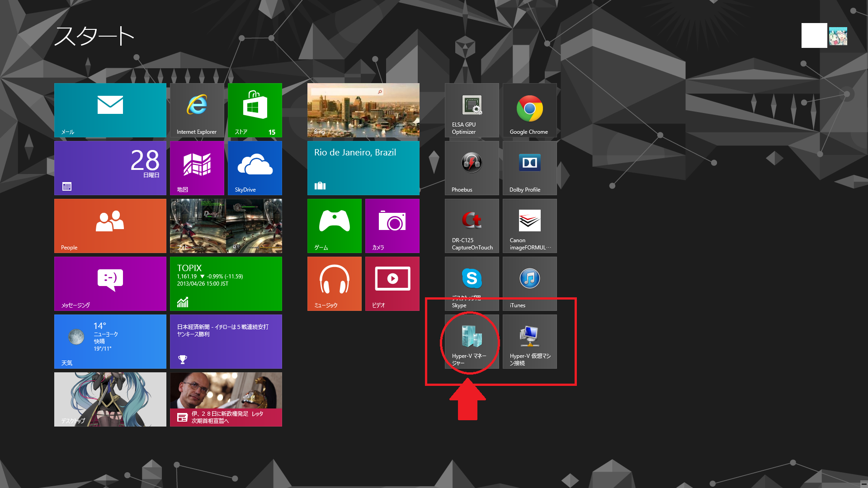Viewport: 868px width, 488px height.
Task: Open desktop Skype tile
Action: click(x=472, y=283)
